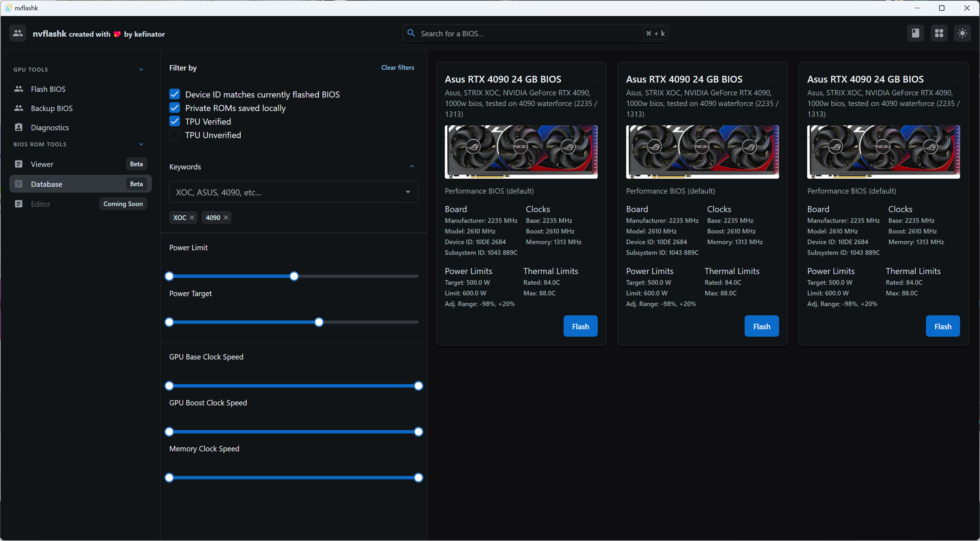The width and height of the screenshot is (980, 541).
Task: Enable the TPU Unverified checkbox
Action: click(175, 135)
